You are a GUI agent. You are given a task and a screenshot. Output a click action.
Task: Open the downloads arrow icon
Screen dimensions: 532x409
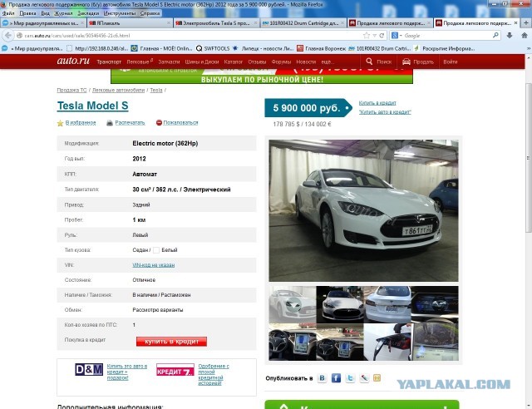(x=510, y=35)
